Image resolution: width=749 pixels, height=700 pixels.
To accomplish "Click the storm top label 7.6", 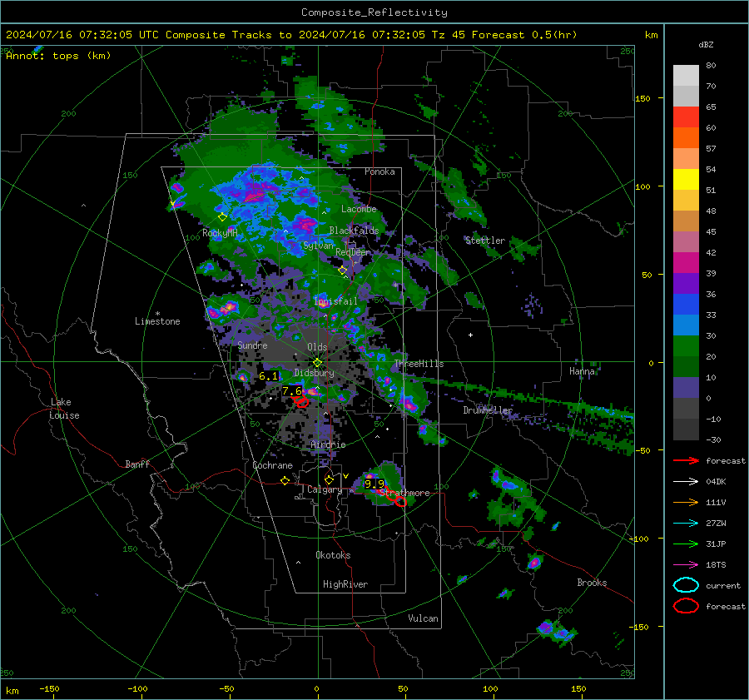I will click(292, 391).
